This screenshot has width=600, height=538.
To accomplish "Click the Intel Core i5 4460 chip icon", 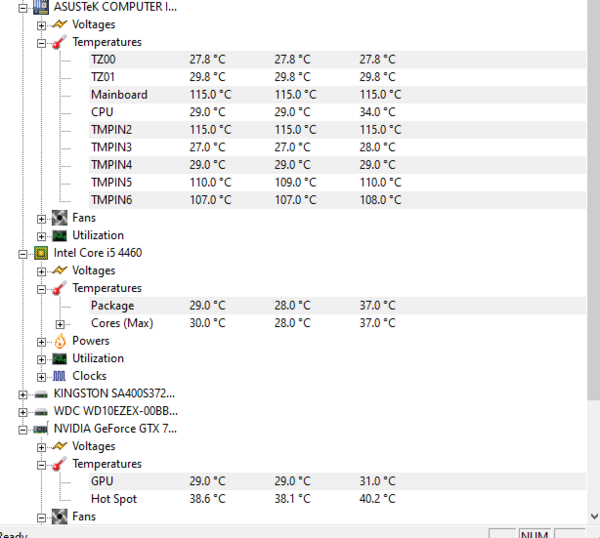I will coord(41,253).
